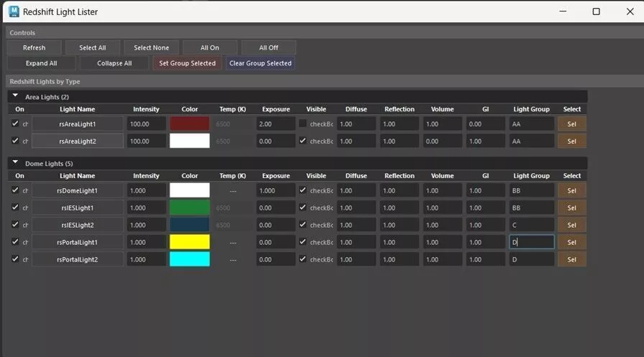
Task: Click Volume field of rsAreaLight2
Action: (442, 142)
